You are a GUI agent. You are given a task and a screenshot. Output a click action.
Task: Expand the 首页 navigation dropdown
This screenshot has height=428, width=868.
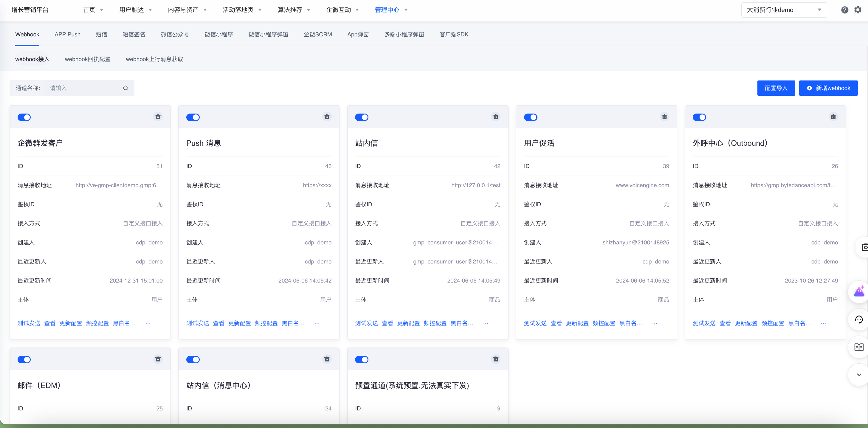point(93,10)
